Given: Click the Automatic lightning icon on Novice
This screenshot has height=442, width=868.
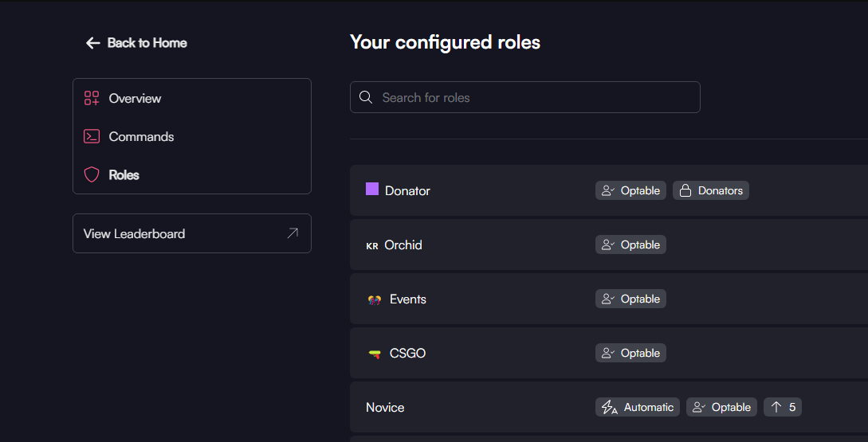Looking at the screenshot, I should tap(610, 408).
